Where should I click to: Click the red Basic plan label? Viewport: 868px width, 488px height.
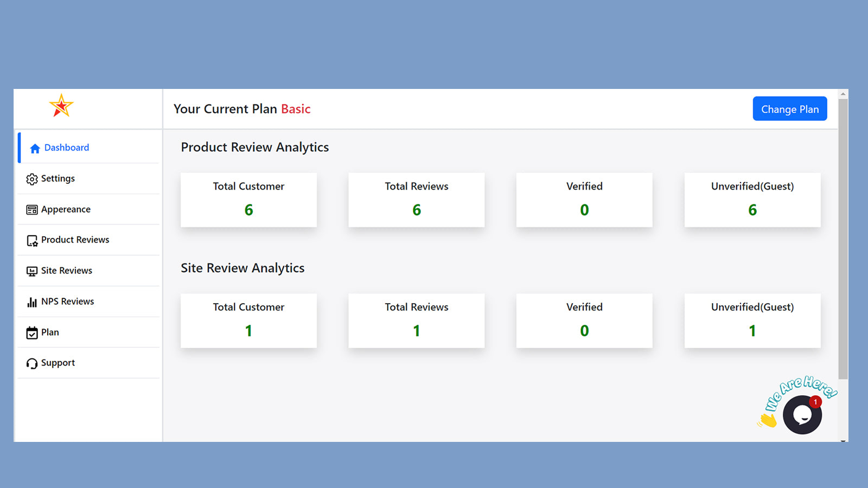[x=296, y=109]
